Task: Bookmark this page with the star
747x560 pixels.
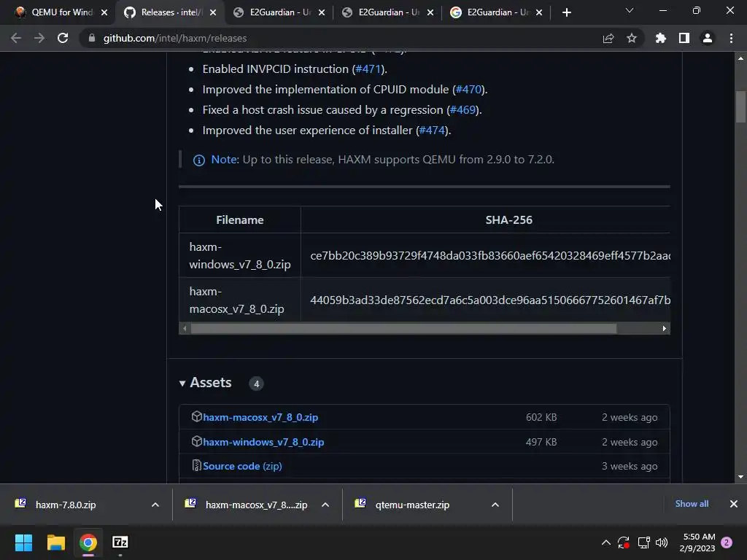Action: [631, 38]
